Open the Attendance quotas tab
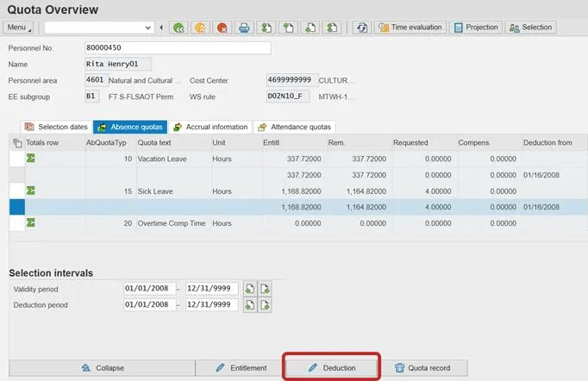 [x=293, y=127]
